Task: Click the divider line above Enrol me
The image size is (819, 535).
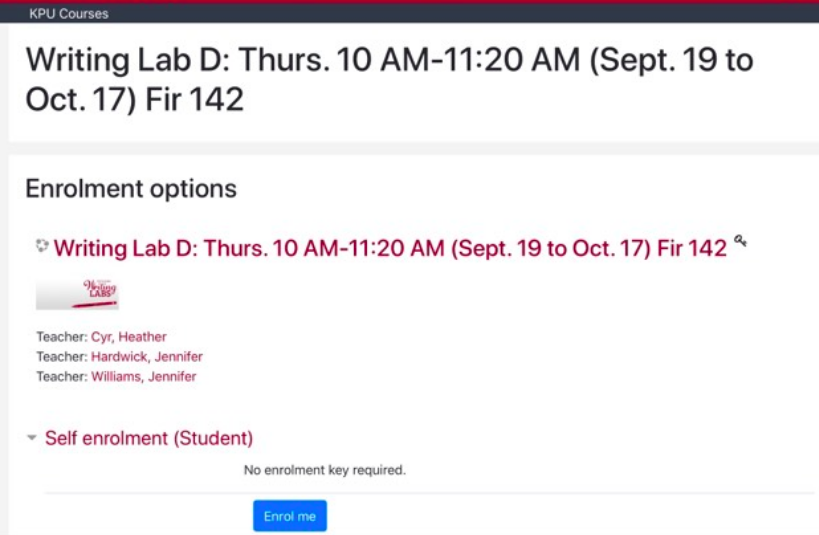Action: tap(430, 493)
